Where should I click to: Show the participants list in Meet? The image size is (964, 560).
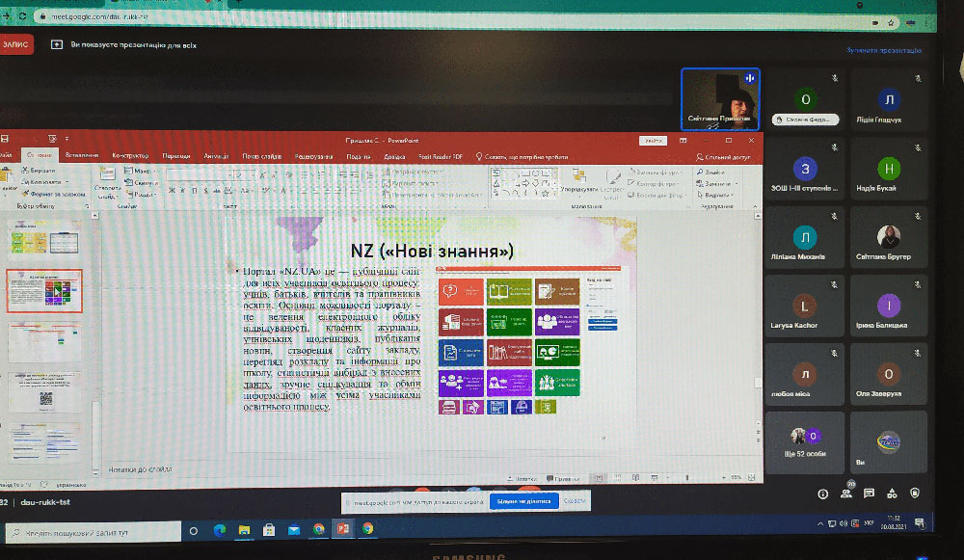(x=846, y=493)
